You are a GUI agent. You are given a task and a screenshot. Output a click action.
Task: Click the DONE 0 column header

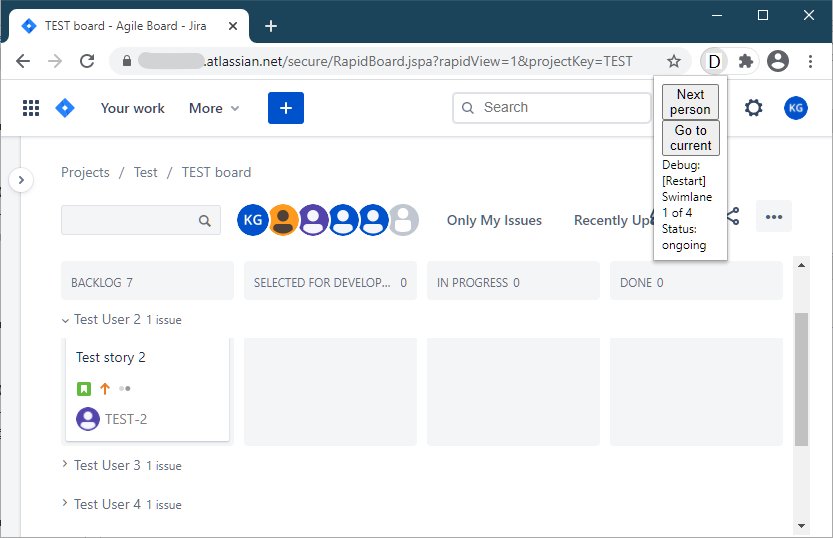click(x=696, y=280)
